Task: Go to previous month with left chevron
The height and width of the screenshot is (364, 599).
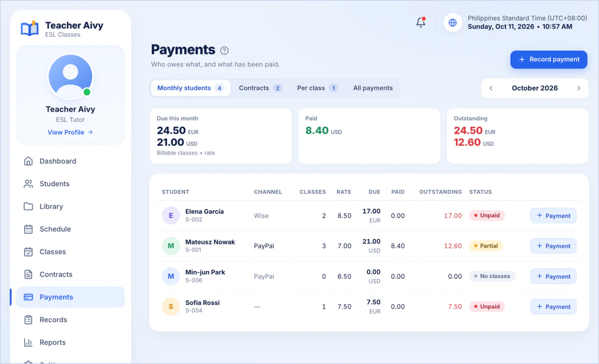Action: [491, 88]
